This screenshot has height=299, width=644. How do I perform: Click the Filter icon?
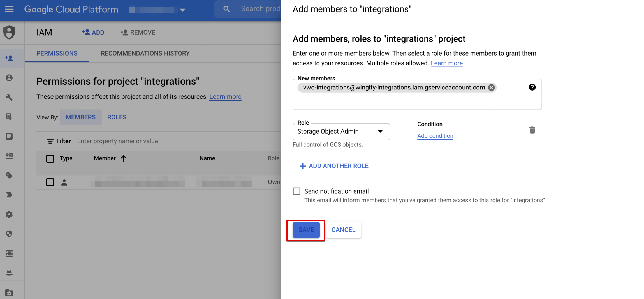coord(50,141)
